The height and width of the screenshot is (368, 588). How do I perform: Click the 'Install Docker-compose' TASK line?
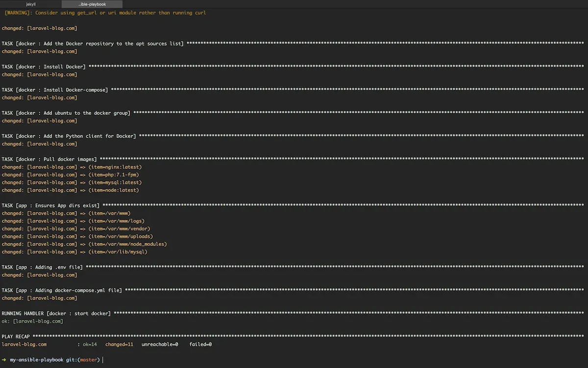[293, 90]
